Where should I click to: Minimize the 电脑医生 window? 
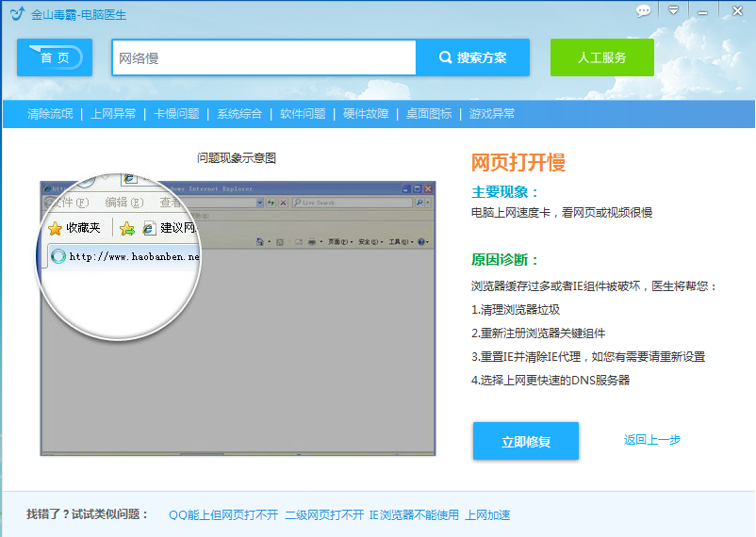pyautogui.click(x=702, y=12)
